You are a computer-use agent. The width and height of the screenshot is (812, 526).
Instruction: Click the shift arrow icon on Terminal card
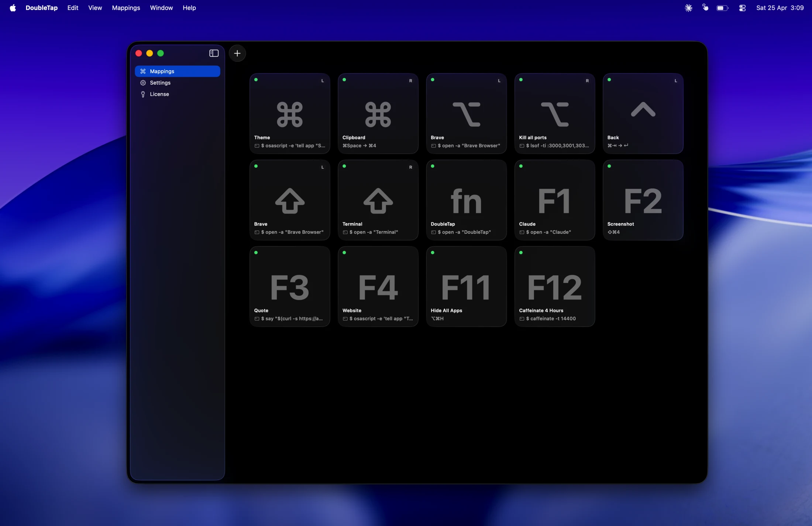pos(378,201)
